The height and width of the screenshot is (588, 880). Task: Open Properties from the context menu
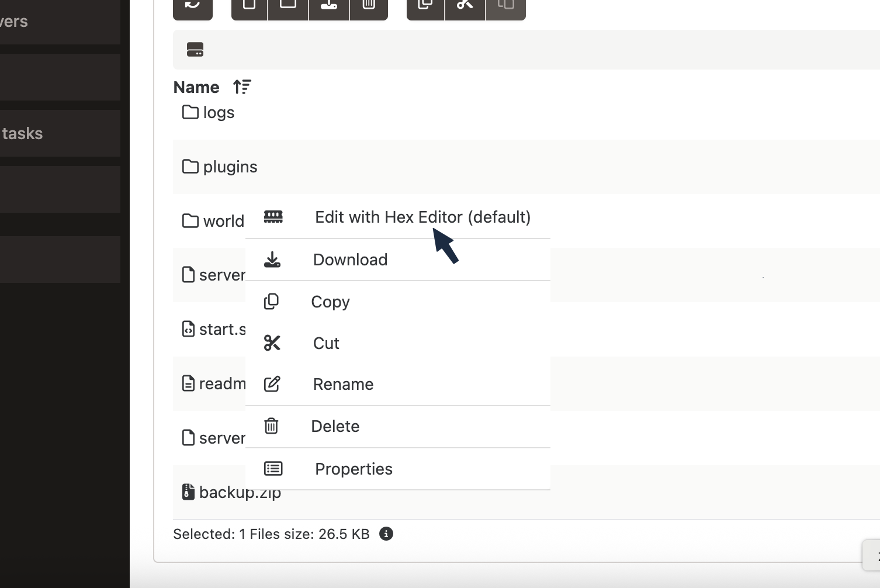pos(353,468)
